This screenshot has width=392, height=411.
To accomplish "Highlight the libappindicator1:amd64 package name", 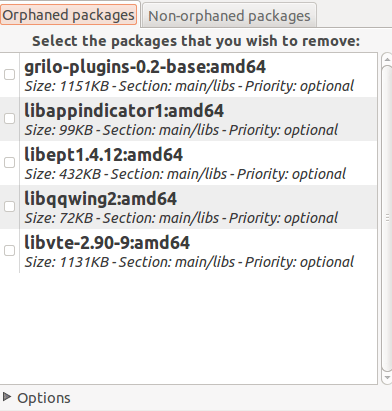I will pos(124,111).
